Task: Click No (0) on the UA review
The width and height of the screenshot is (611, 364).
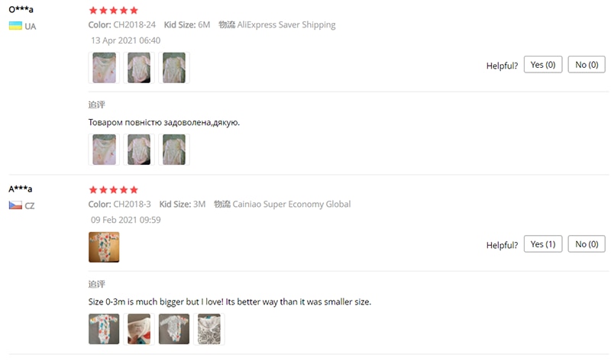Action: [x=587, y=65]
